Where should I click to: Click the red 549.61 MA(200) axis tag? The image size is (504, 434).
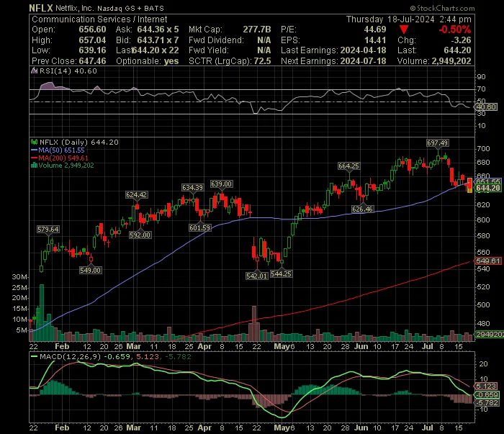[488, 261]
